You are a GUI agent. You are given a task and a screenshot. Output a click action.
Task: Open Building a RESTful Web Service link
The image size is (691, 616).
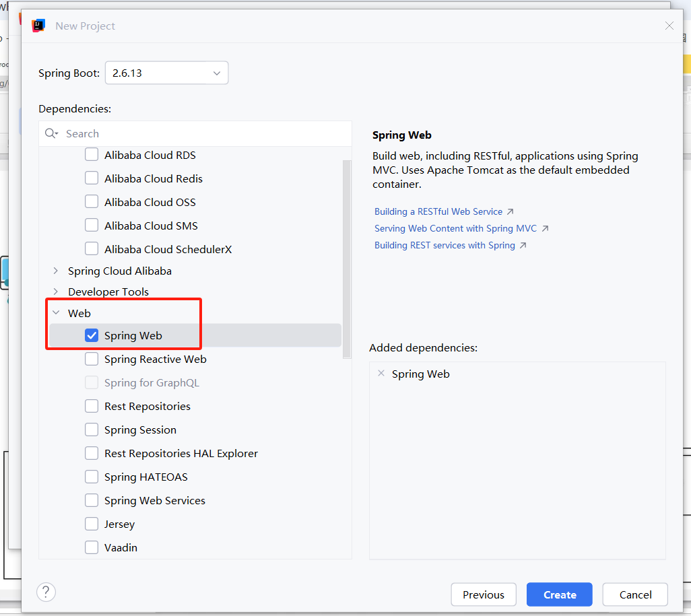pyautogui.click(x=438, y=211)
